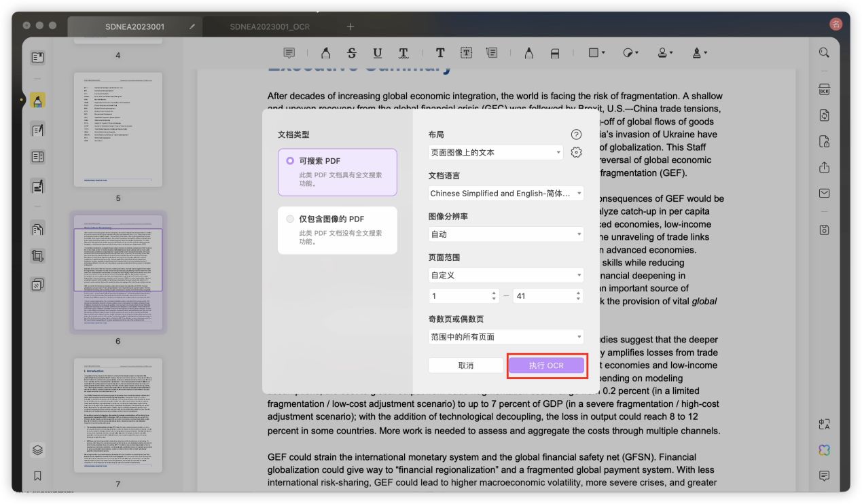
Task: Increase the start page stepper value
Action: [494, 293]
